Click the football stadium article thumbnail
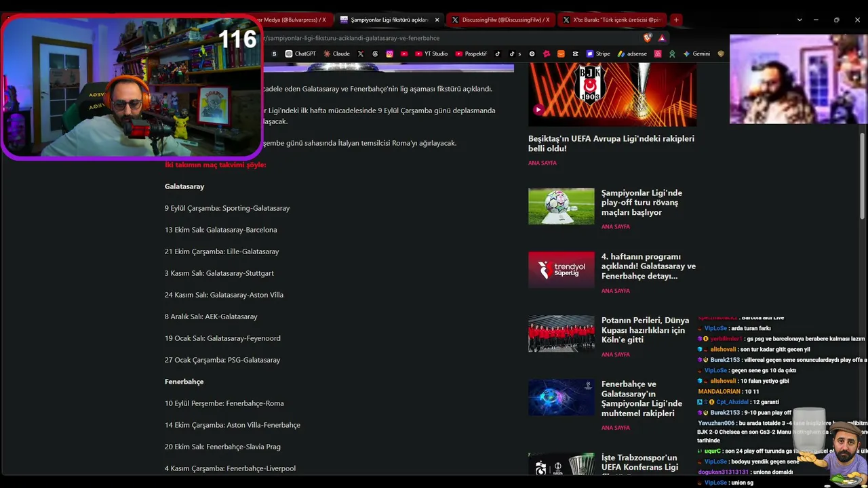Viewport: 868px width, 488px height. pos(561,206)
